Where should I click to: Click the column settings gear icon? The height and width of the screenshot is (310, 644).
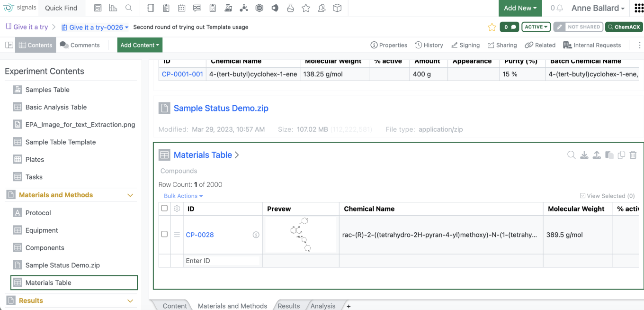pos(177,209)
